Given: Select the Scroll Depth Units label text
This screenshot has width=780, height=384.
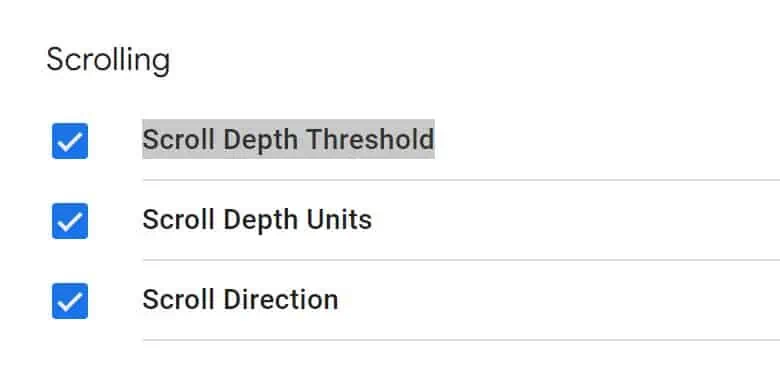Looking at the screenshot, I should [x=257, y=219].
